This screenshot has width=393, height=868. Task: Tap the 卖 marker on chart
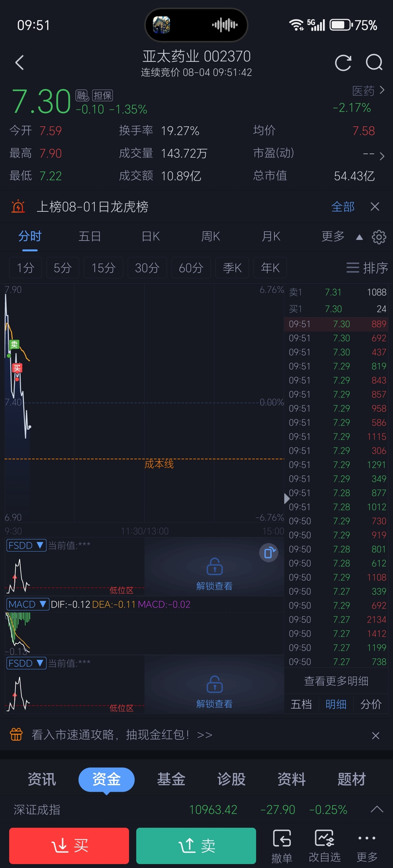pyautogui.click(x=14, y=344)
